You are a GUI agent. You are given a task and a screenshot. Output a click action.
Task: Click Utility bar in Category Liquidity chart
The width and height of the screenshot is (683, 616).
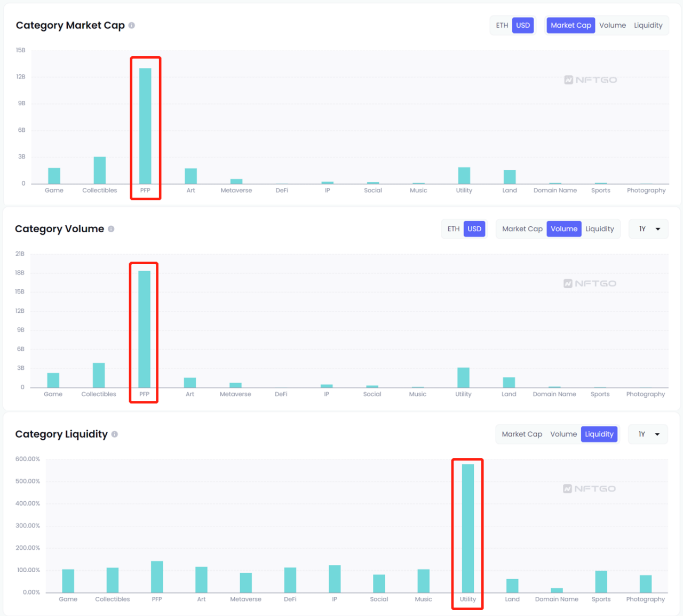467,528
